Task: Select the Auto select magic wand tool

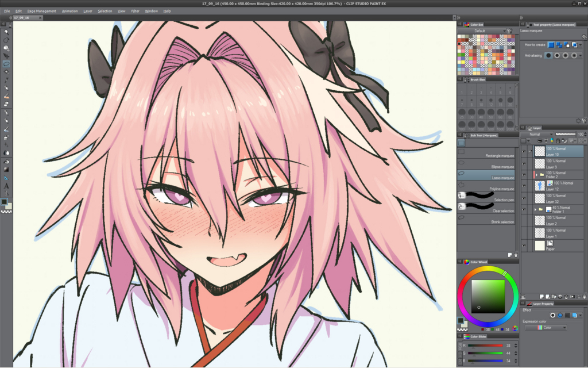Action: click(6, 72)
